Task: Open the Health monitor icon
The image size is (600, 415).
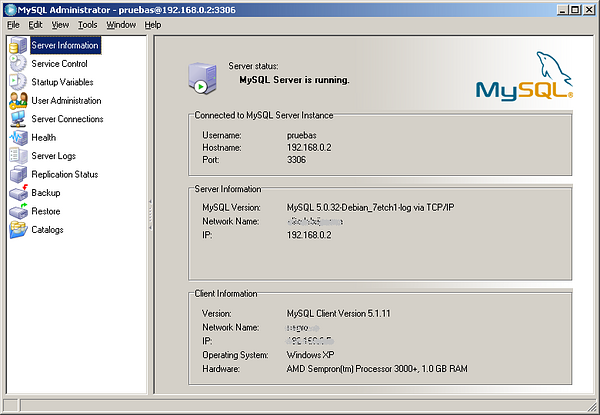Action: [x=18, y=138]
